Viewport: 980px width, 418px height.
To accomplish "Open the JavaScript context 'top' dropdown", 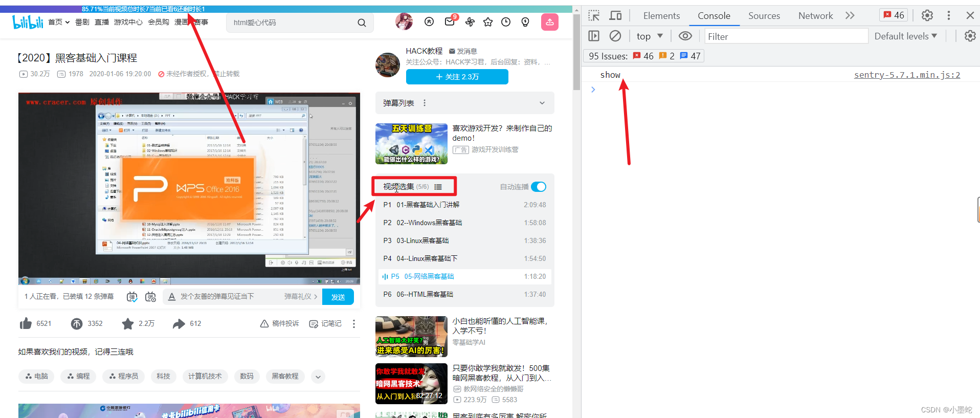I will [x=650, y=36].
